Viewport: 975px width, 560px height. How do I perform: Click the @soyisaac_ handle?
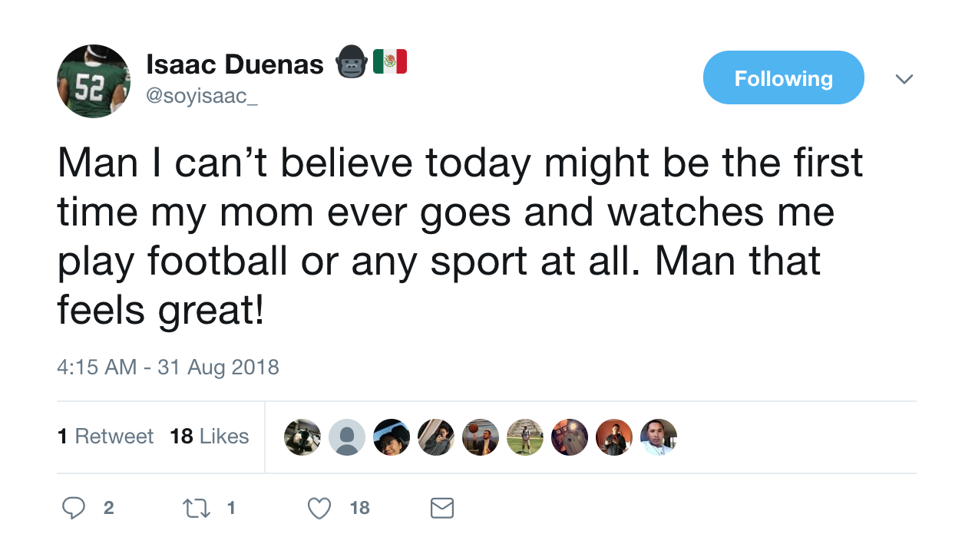[x=202, y=98]
